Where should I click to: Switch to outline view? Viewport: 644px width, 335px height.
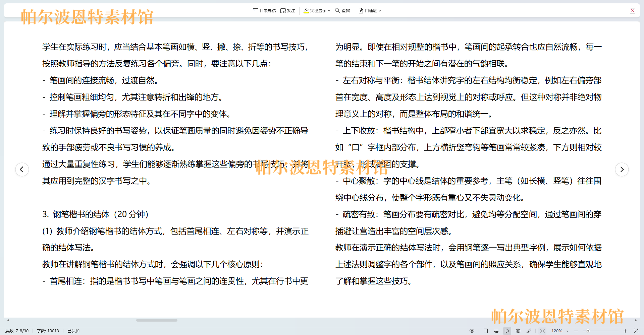pyautogui.click(x=496, y=331)
